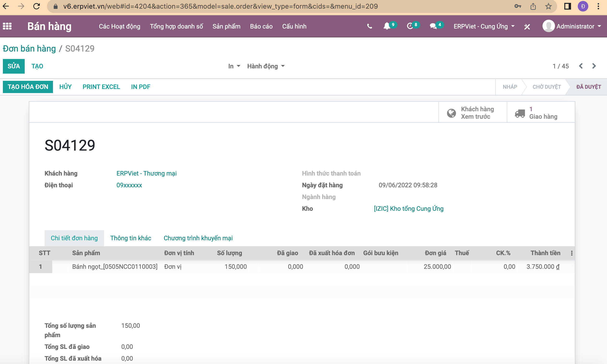Open Administrator user menu
This screenshot has height=364, width=607.
(572, 26)
